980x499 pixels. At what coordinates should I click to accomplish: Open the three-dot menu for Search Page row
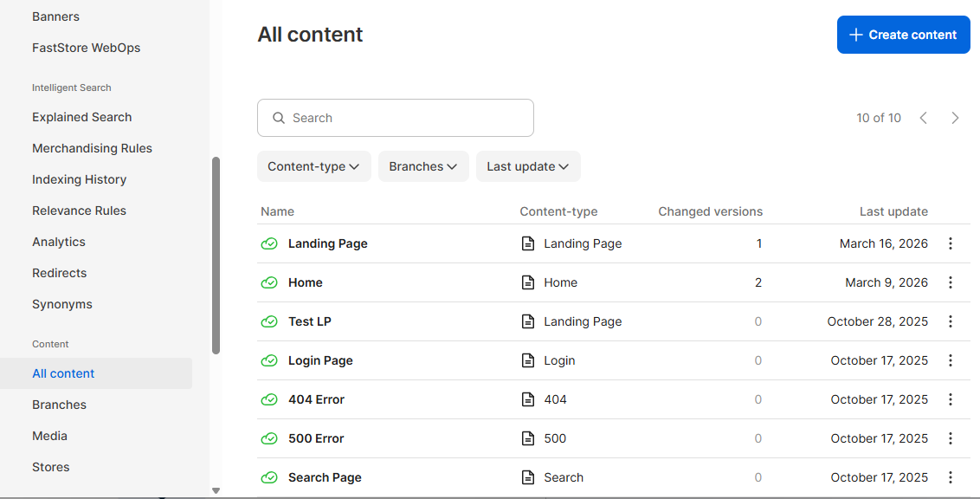pos(950,477)
